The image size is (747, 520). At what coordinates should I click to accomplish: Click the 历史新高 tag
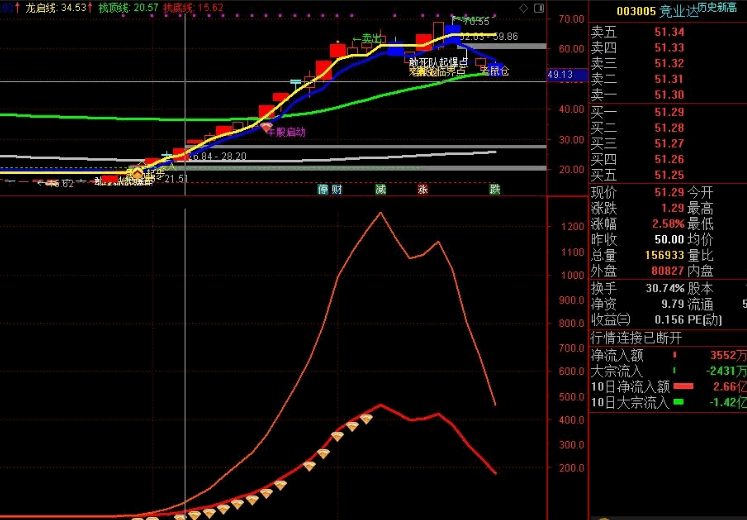point(717,8)
